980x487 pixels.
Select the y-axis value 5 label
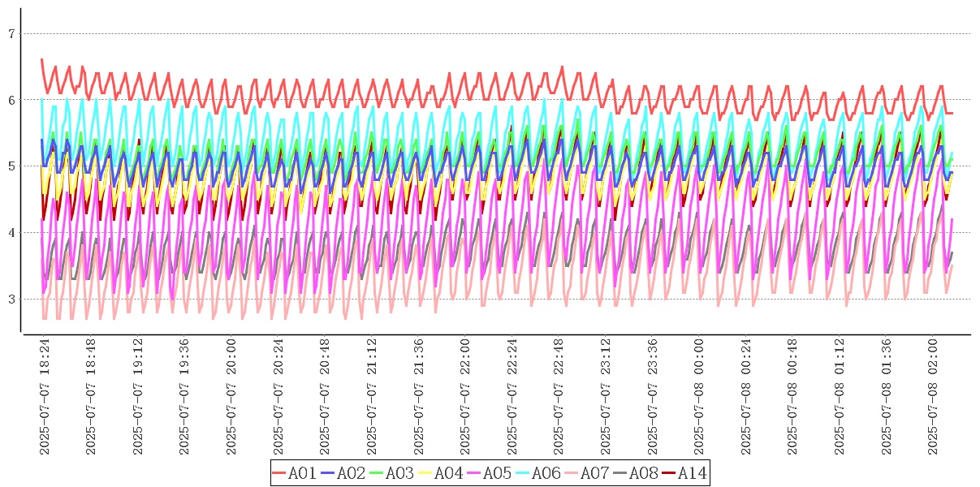(x=11, y=166)
